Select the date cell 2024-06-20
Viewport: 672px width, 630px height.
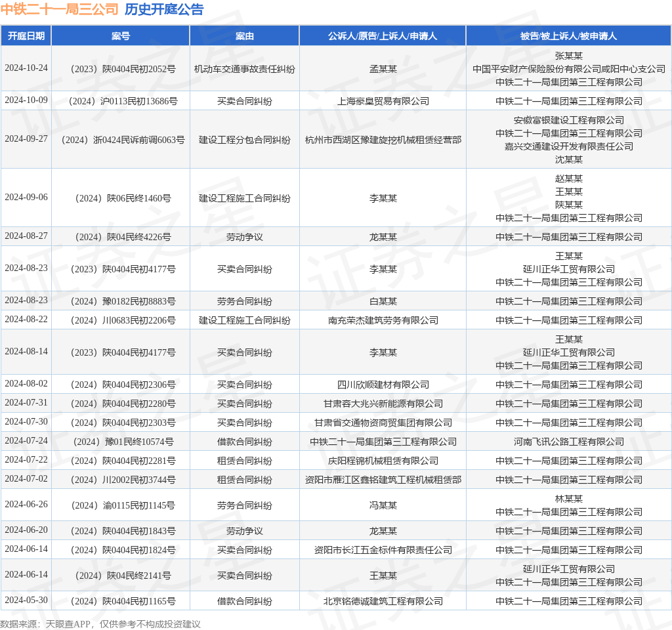pos(26,530)
